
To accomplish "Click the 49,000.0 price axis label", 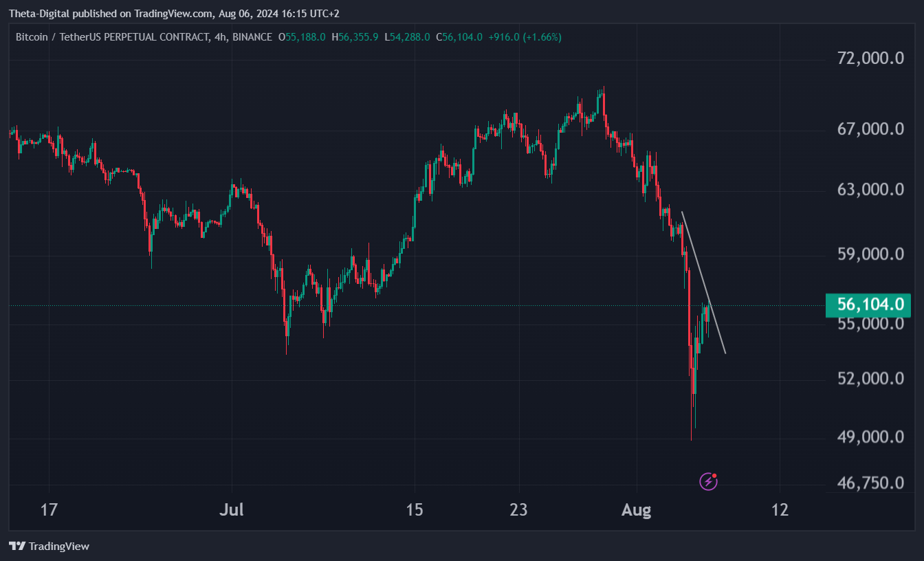I will [x=870, y=437].
